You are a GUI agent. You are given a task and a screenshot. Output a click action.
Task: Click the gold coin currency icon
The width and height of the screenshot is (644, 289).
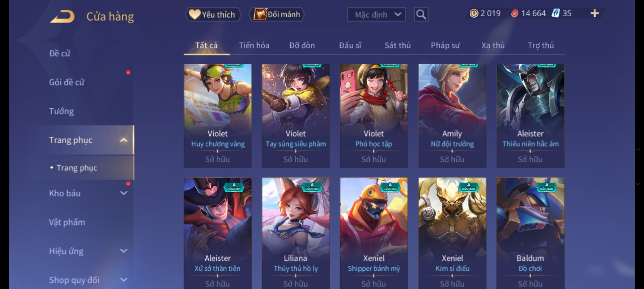coord(474,13)
